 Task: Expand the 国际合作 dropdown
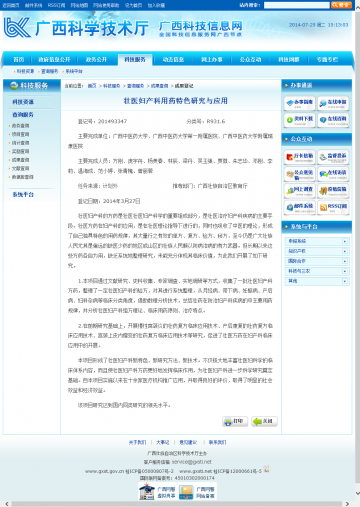317,261
